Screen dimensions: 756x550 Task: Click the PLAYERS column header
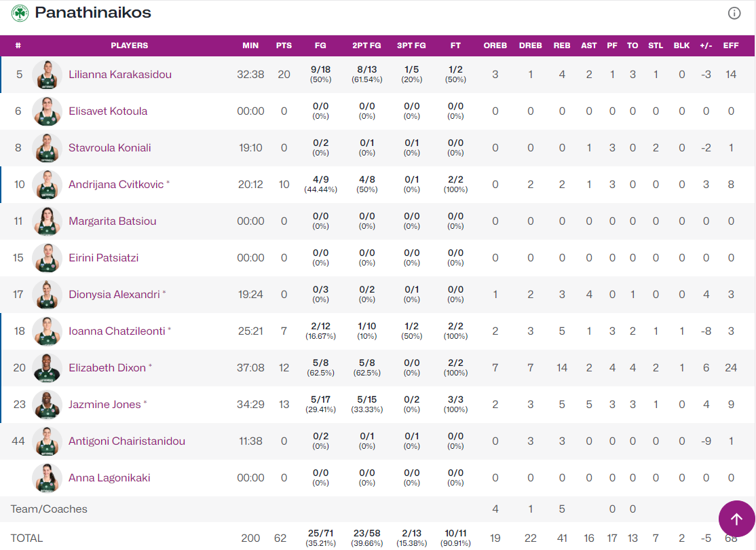(x=129, y=45)
